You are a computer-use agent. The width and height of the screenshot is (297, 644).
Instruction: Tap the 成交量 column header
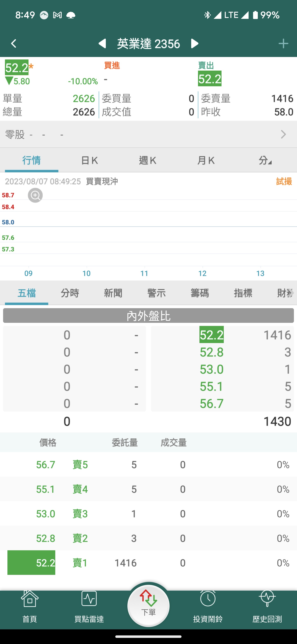pos(174,443)
